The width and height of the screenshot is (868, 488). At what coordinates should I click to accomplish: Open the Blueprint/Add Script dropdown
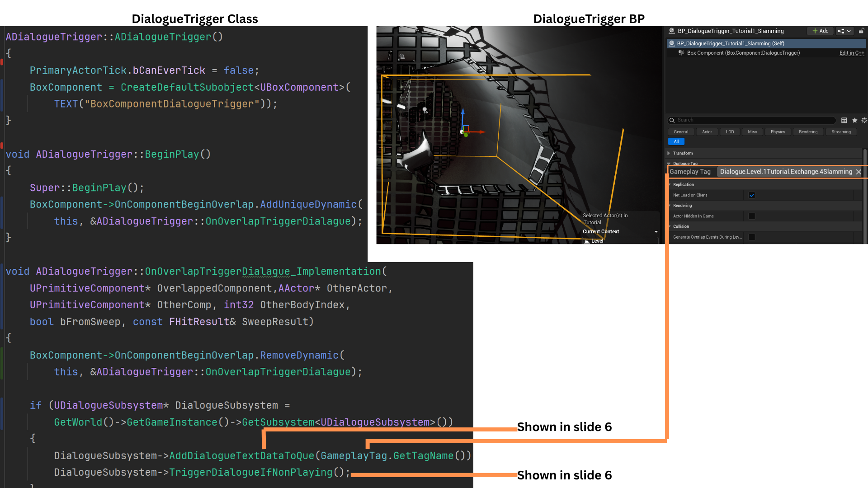pyautogui.click(x=844, y=31)
